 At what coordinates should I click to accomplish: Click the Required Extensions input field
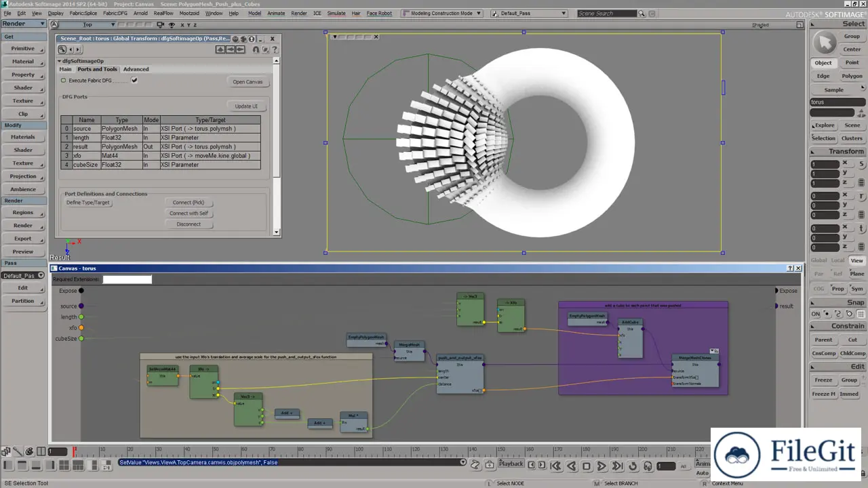tap(127, 279)
